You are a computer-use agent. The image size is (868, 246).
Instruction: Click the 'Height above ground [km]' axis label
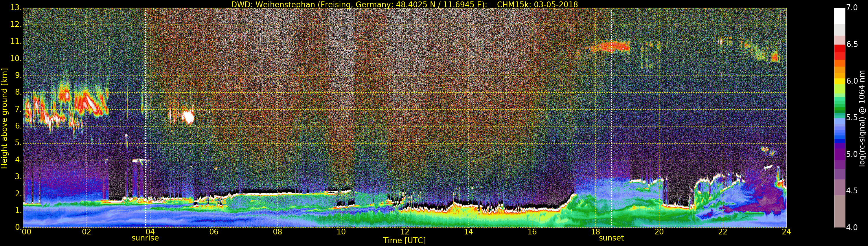point(4,118)
